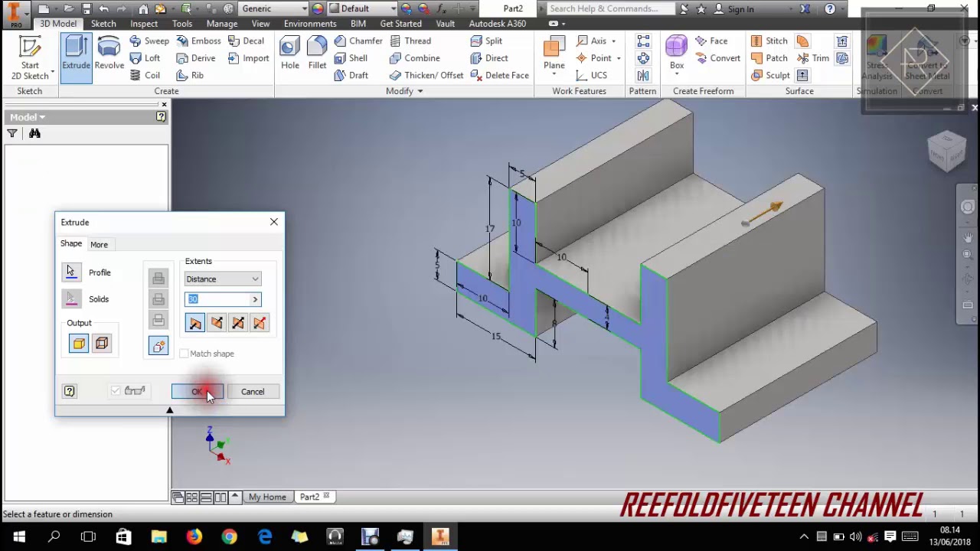Image resolution: width=980 pixels, height=551 pixels.
Task: Expand the Extrude dialog bottom arrow
Action: (170, 411)
